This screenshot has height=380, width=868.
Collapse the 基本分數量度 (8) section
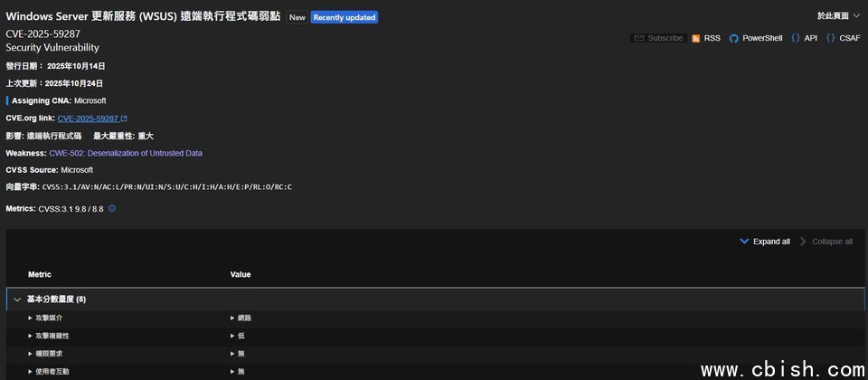coord(17,299)
